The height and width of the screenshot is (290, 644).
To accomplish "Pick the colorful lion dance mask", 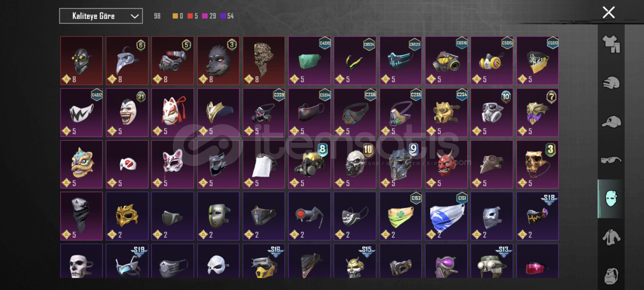I will tap(82, 164).
